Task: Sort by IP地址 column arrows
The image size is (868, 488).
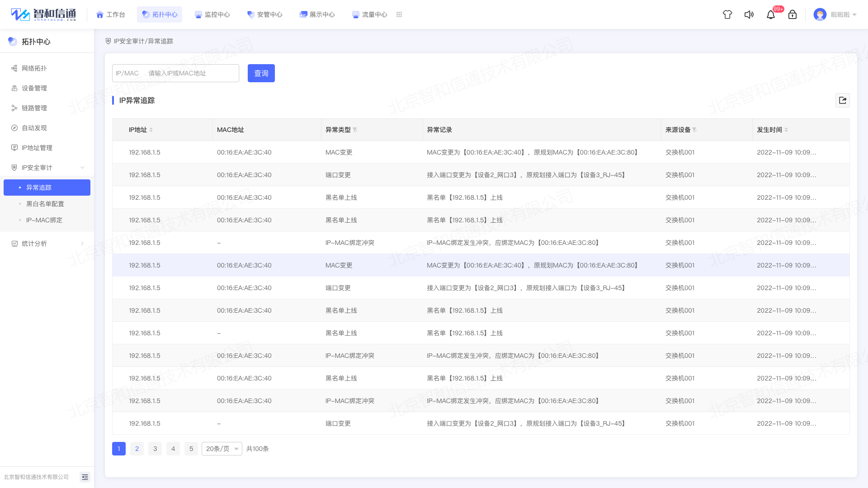Action: [151, 130]
